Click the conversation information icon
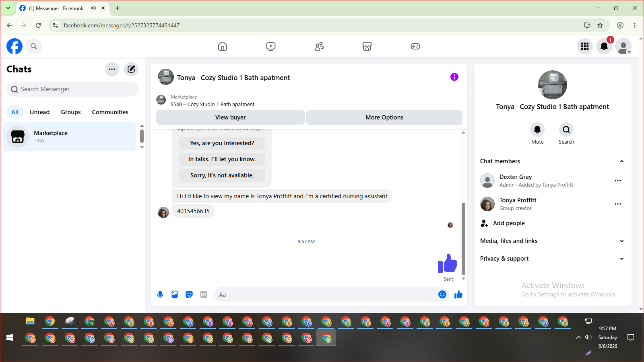The image size is (644, 362). point(454,77)
